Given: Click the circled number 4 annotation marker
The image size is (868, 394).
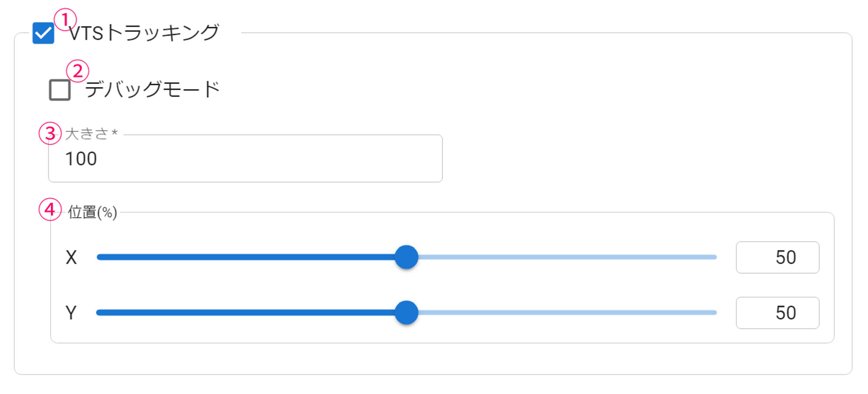Looking at the screenshot, I should (50, 210).
